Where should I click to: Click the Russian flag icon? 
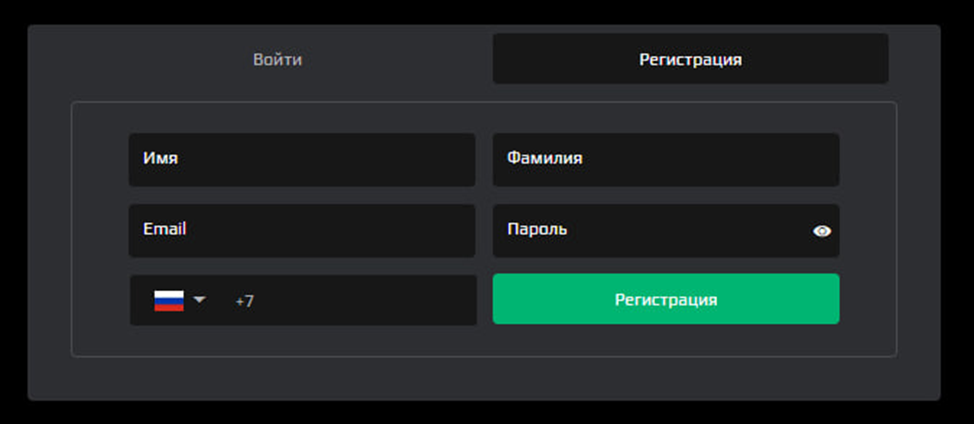[169, 300]
